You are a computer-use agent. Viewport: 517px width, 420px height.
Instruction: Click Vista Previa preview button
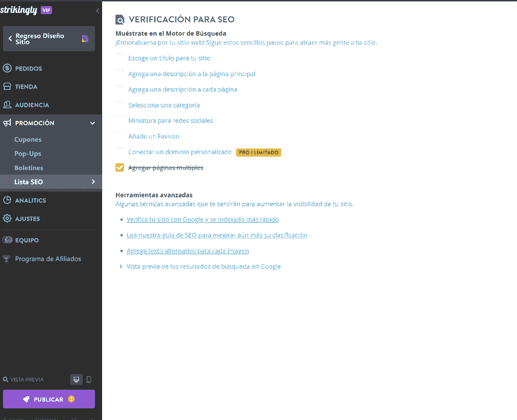pyautogui.click(x=23, y=380)
